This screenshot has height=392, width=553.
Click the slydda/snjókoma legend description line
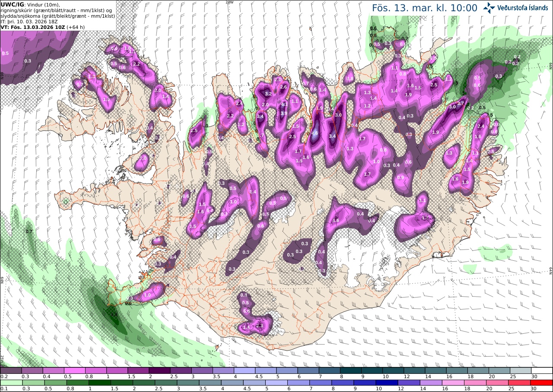click(58, 16)
